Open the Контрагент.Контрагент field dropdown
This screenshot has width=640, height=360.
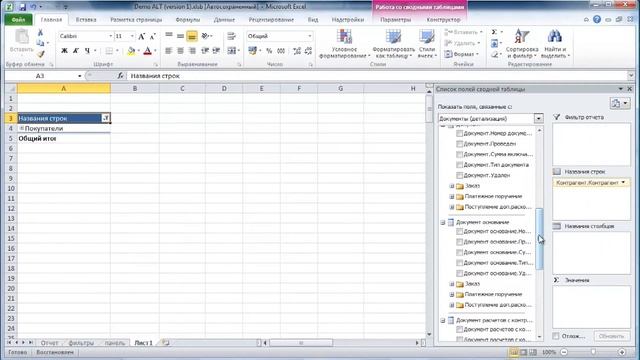pyautogui.click(x=623, y=183)
